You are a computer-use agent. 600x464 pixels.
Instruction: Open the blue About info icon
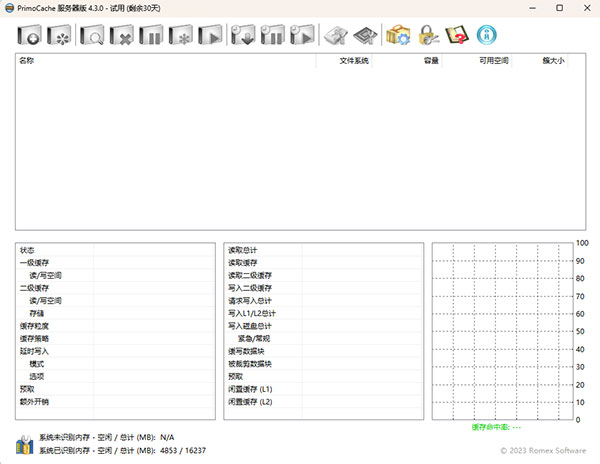pos(487,35)
